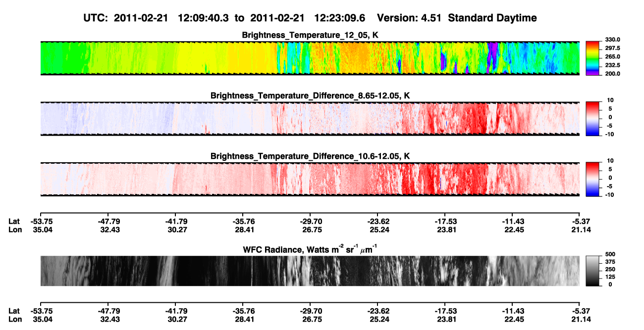Click the 'UTC:' label in the header
Viewport: 644px width, 330px height.
96,18
